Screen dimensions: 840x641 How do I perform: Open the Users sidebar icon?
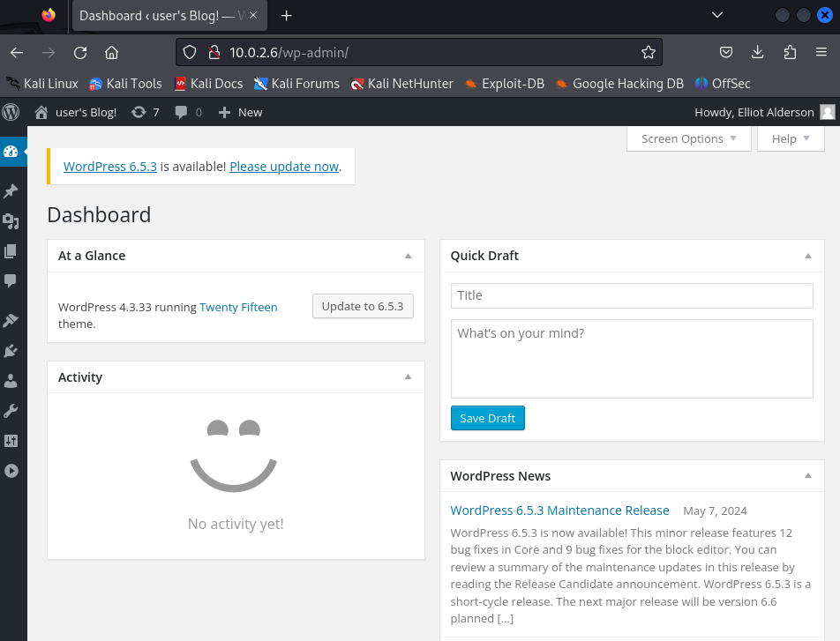(11, 381)
